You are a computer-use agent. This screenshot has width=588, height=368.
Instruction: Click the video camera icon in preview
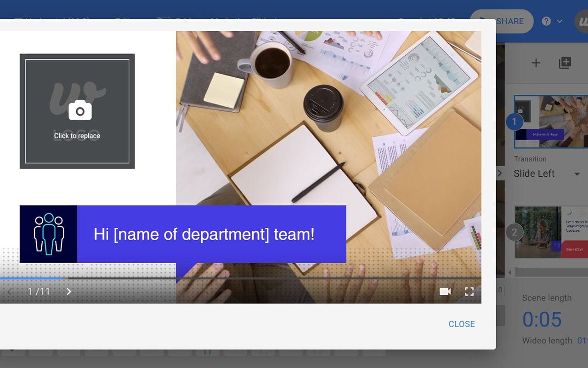[445, 292]
